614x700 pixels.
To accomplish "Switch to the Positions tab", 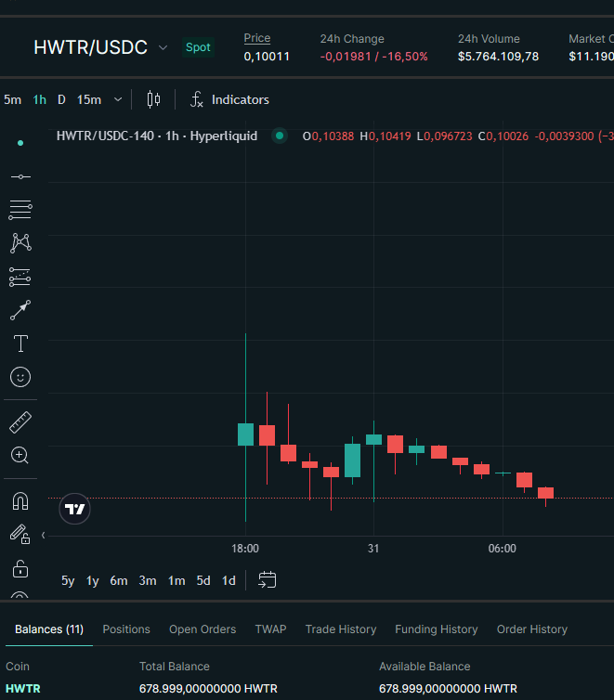I will pyautogui.click(x=126, y=629).
